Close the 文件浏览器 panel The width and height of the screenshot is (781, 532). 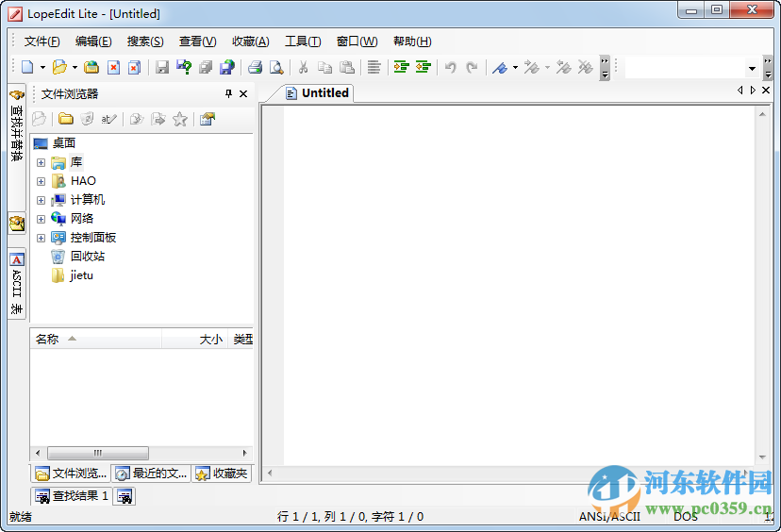(x=243, y=93)
